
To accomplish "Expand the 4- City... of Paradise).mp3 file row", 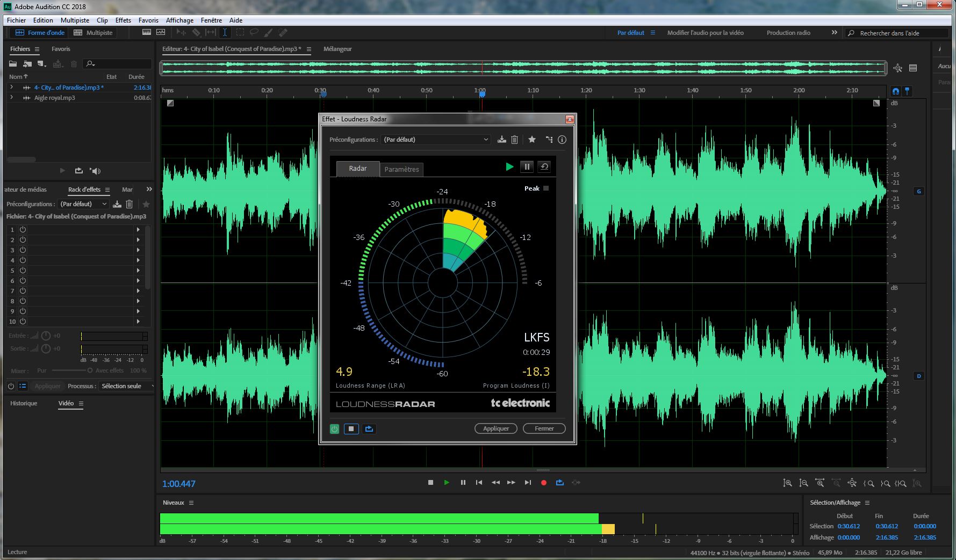I will coord(12,87).
